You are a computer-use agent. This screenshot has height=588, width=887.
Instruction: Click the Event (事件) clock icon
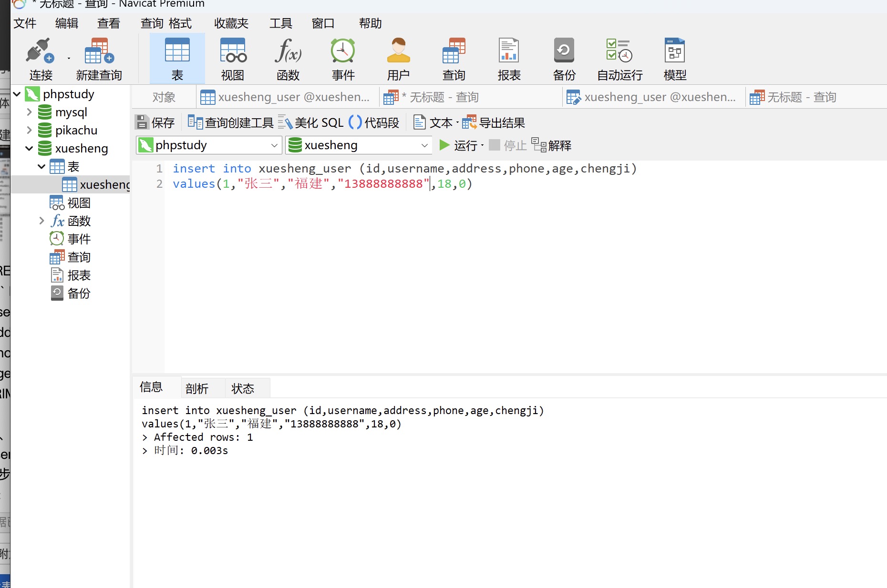pyautogui.click(x=343, y=51)
